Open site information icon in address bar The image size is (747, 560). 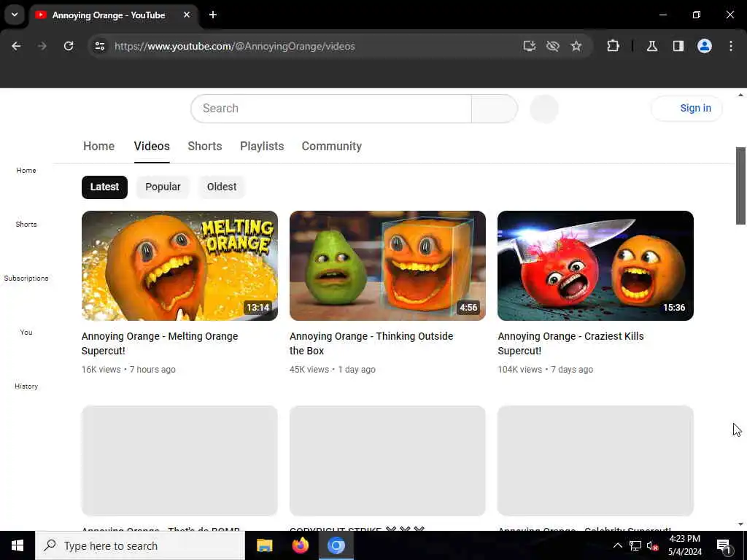pyautogui.click(x=99, y=46)
